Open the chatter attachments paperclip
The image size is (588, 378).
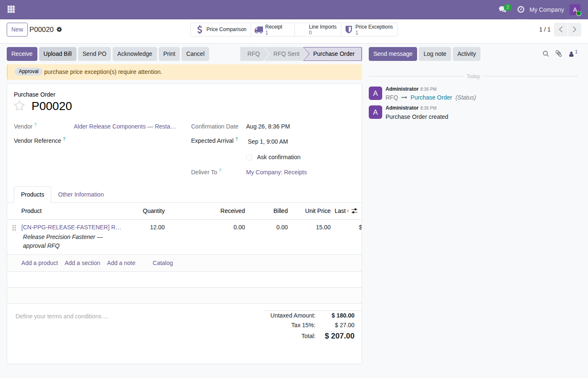coord(559,54)
